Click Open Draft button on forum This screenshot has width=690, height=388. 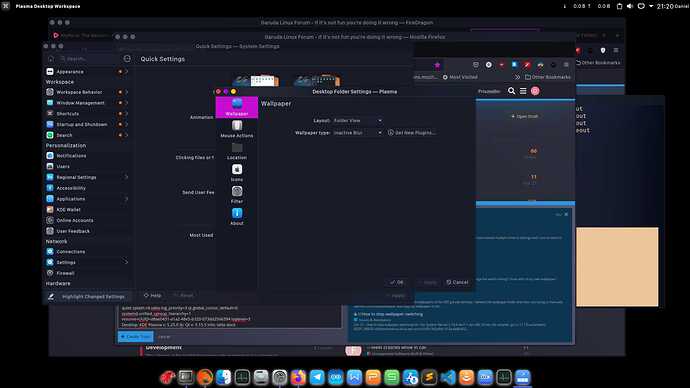[525, 117]
